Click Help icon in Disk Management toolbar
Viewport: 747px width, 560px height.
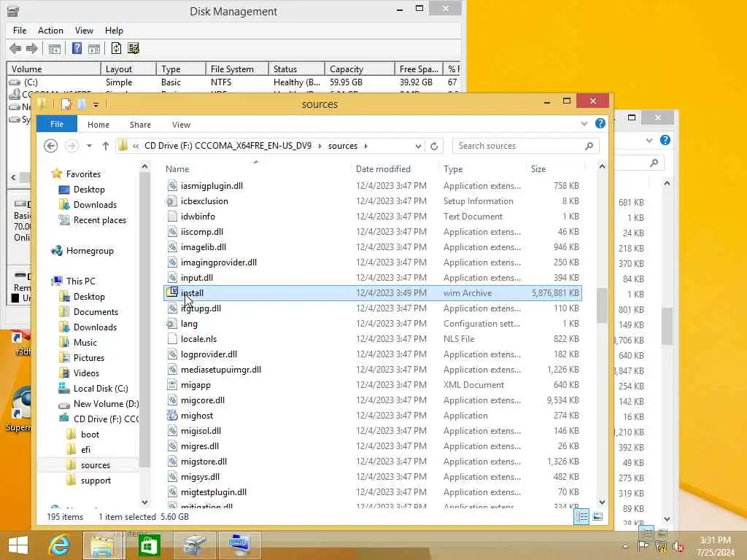point(77,48)
